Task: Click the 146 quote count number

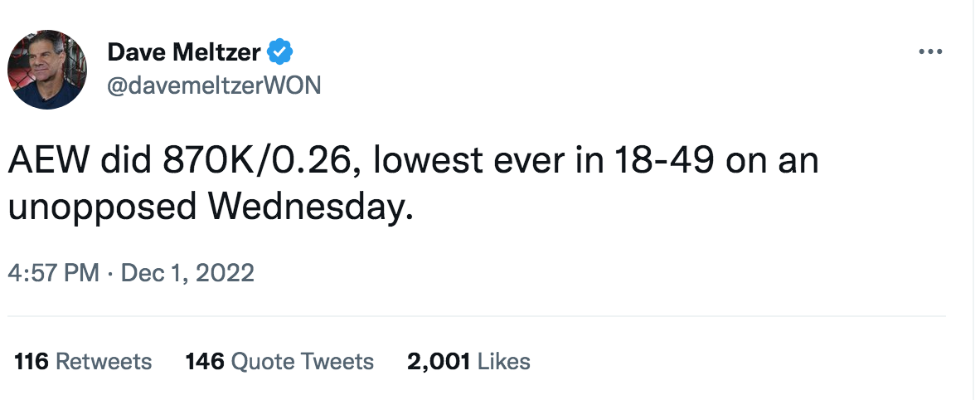Action: pyautogui.click(x=206, y=362)
